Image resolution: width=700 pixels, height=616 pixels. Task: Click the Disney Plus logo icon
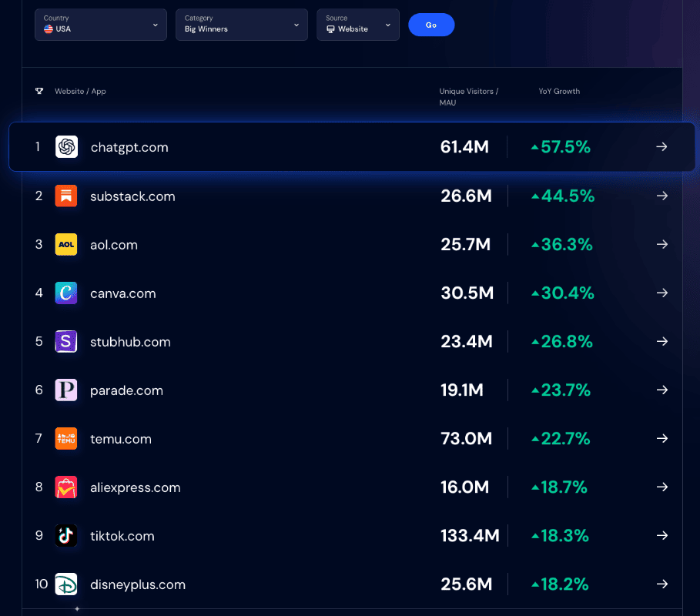pyautogui.click(x=66, y=584)
